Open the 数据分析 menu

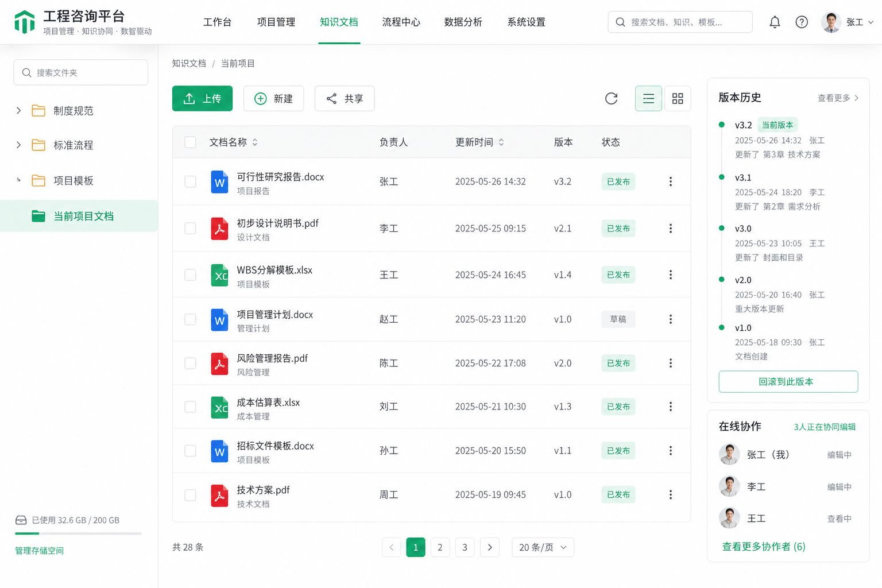tap(463, 22)
